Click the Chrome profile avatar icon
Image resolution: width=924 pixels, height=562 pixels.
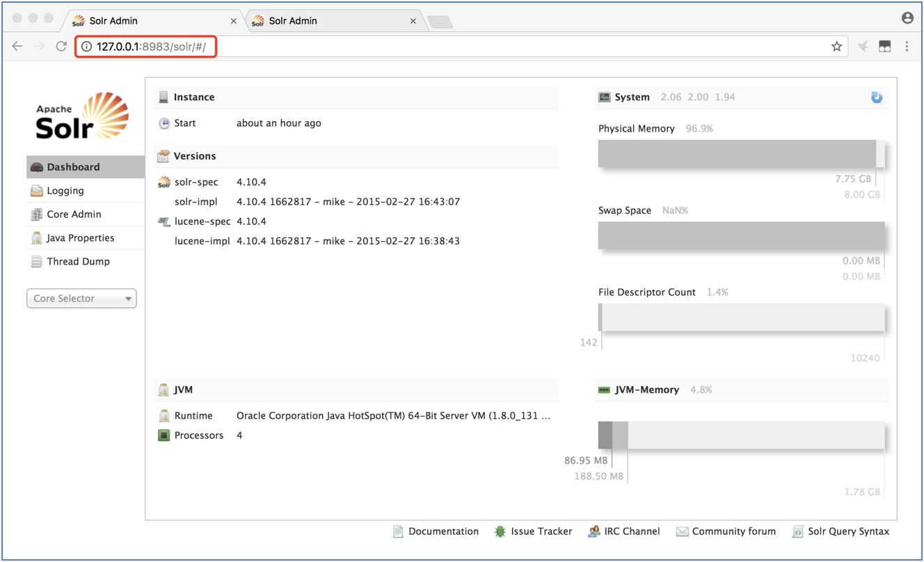907,19
